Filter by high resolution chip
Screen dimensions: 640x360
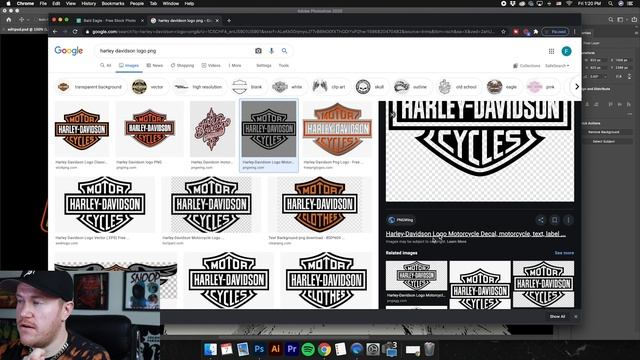[199, 87]
